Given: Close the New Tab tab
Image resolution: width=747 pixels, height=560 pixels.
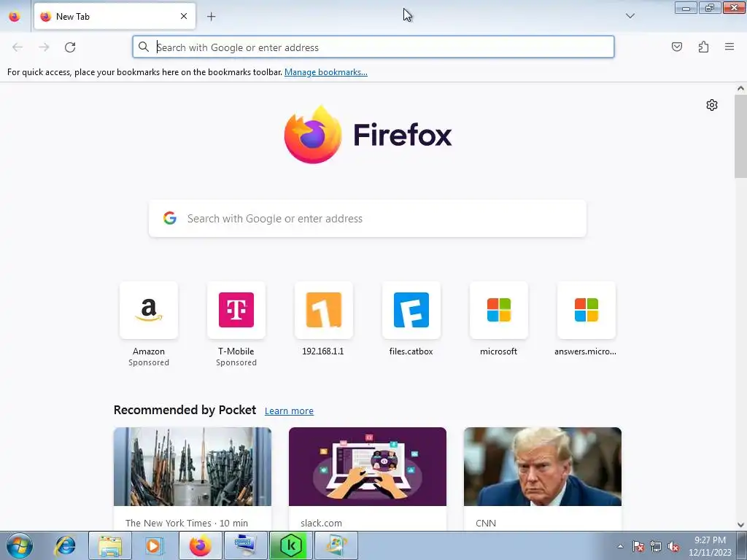Looking at the screenshot, I should (x=184, y=16).
